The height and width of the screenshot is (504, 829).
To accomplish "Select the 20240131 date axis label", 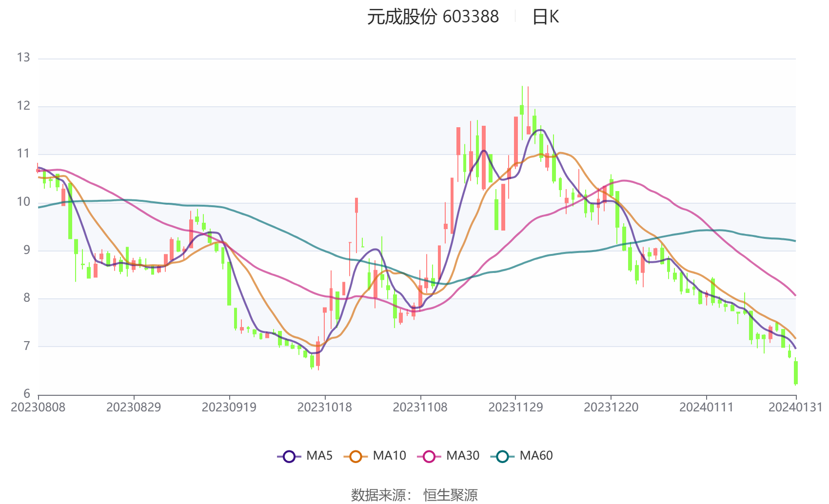I will 796,407.
